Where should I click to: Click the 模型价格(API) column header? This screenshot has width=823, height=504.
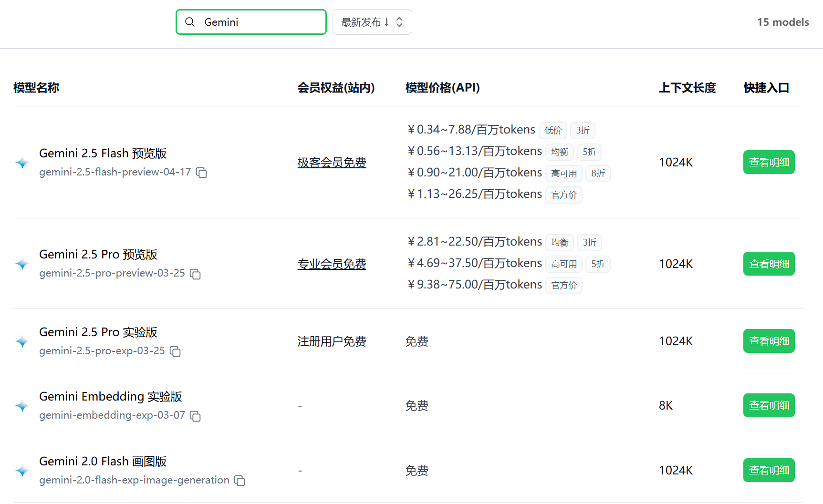click(x=443, y=88)
